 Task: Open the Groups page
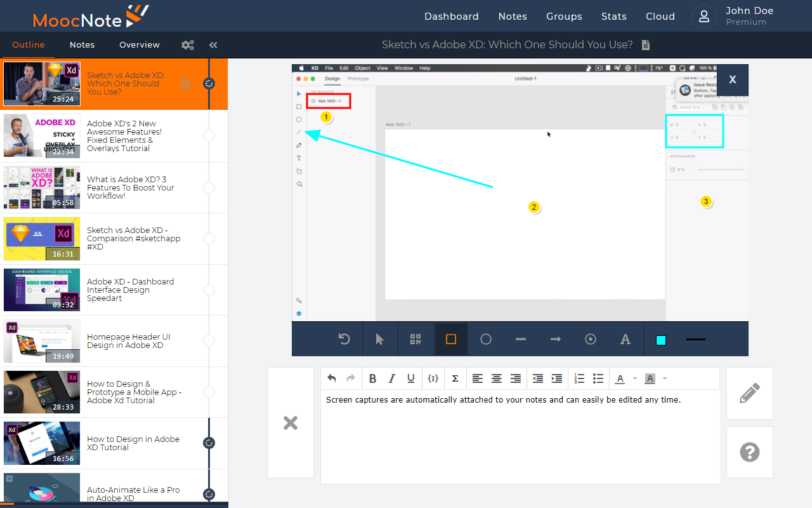(x=564, y=17)
